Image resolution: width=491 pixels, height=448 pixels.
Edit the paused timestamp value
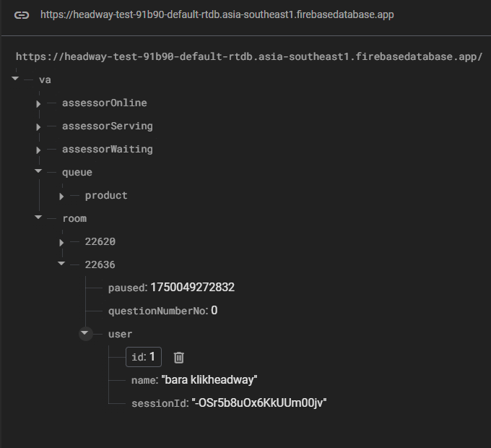click(192, 288)
